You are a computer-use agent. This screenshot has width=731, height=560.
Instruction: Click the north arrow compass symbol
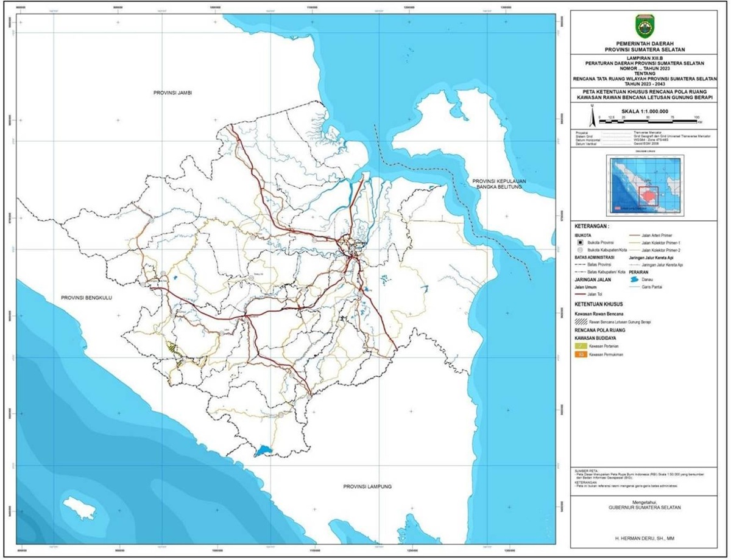(x=592, y=114)
